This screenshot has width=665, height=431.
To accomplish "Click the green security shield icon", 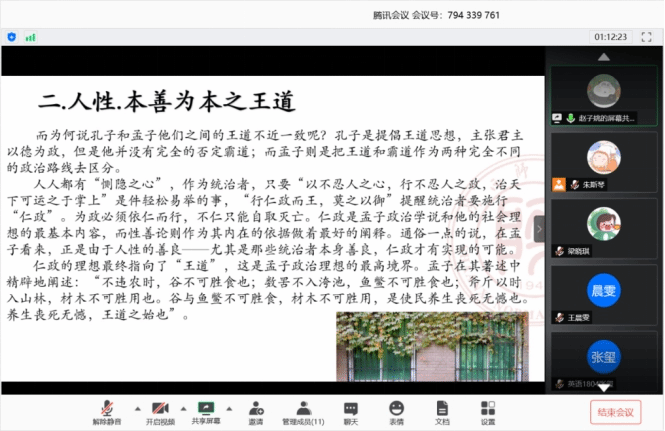I will 12,37.
